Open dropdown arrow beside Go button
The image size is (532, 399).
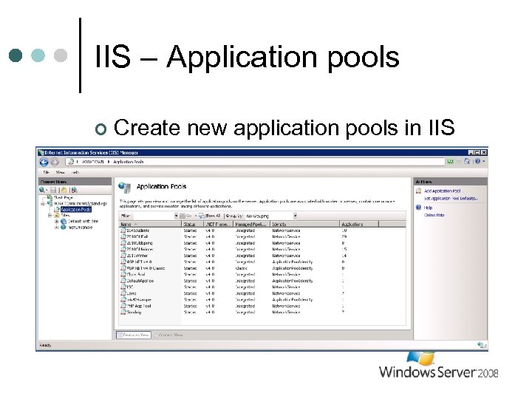195,216
